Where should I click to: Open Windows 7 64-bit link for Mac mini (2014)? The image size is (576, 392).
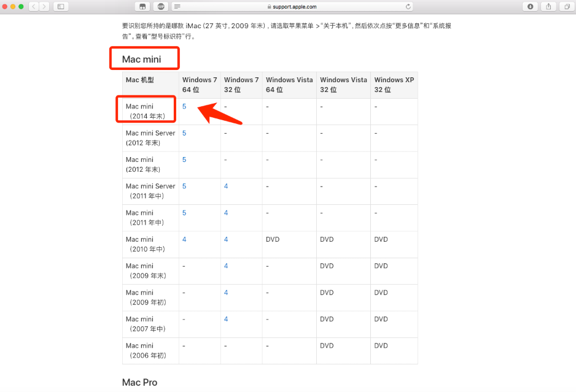click(184, 106)
